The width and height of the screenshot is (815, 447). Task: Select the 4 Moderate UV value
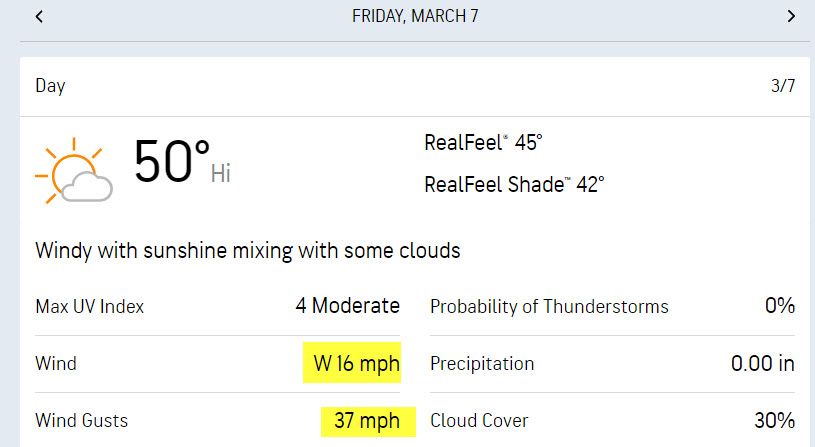point(348,306)
